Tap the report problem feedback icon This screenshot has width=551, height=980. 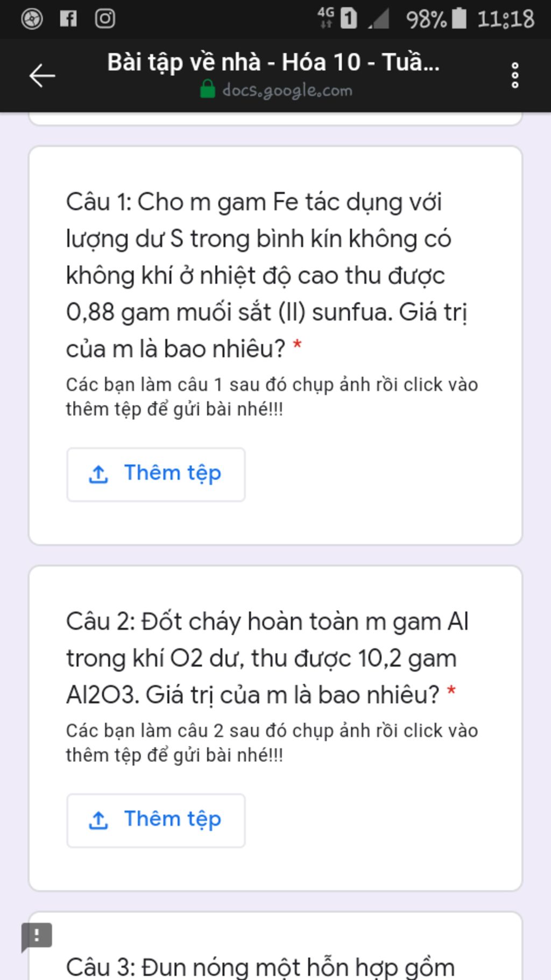pyautogui.click(x=36, y=936)
